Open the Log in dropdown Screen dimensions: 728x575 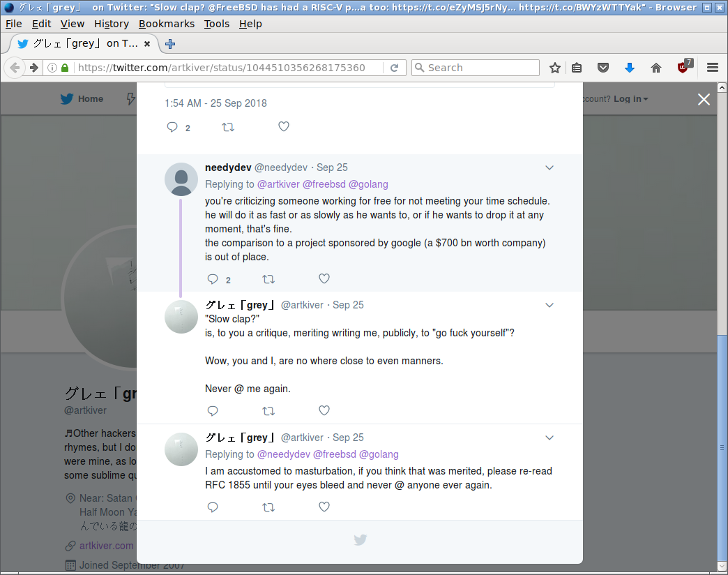pos(630,99)
